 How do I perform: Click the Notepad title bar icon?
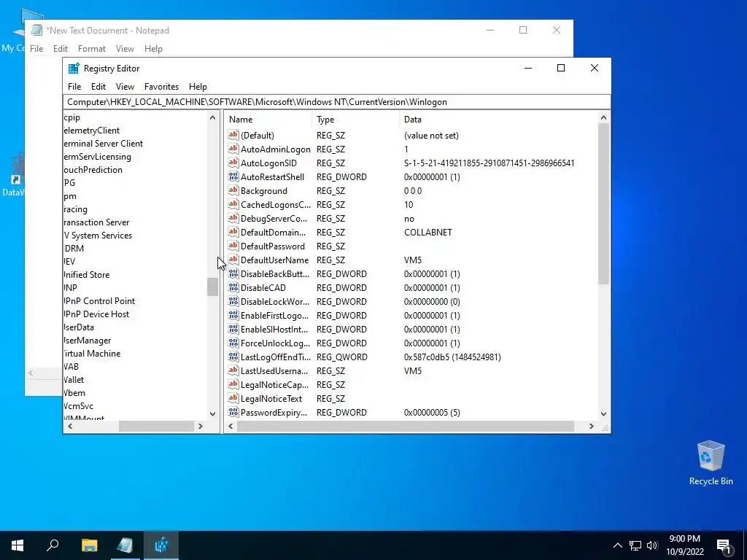click(x=36, y=30)
